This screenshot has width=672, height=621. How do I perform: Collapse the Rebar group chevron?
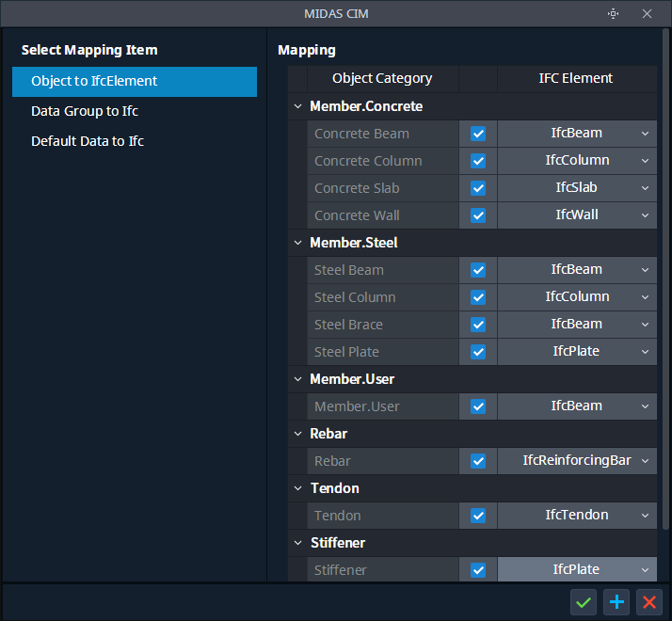297,434
